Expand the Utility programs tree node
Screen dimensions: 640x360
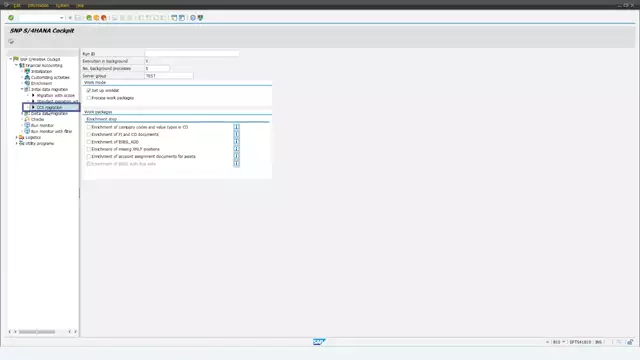(x=17, y=143)
